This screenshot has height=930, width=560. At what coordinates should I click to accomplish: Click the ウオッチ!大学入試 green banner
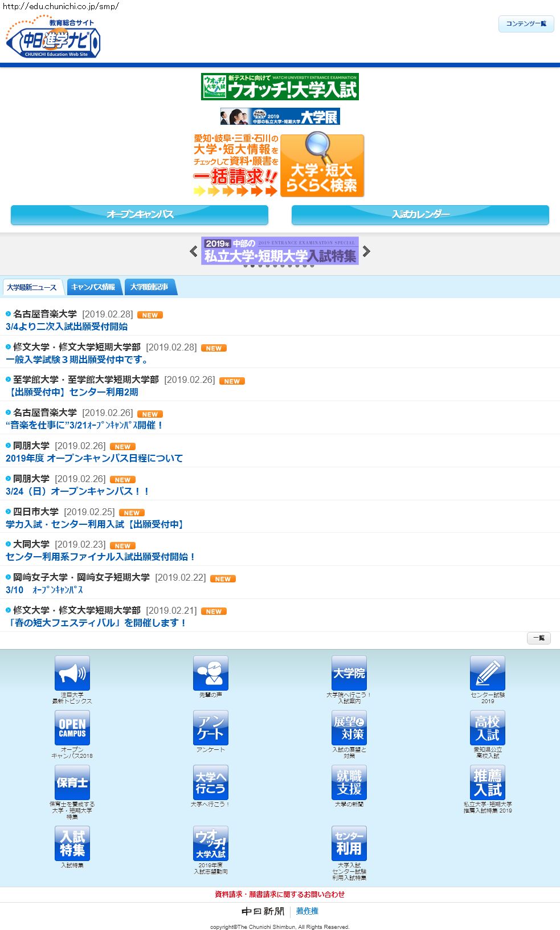click(280, 87)
